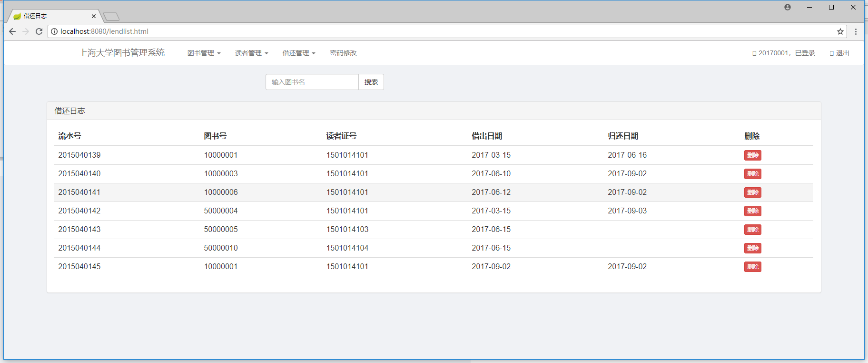This screenshot has width=868, height=363.
Task: Open the Chrome user profile icon
Action: 788,7
